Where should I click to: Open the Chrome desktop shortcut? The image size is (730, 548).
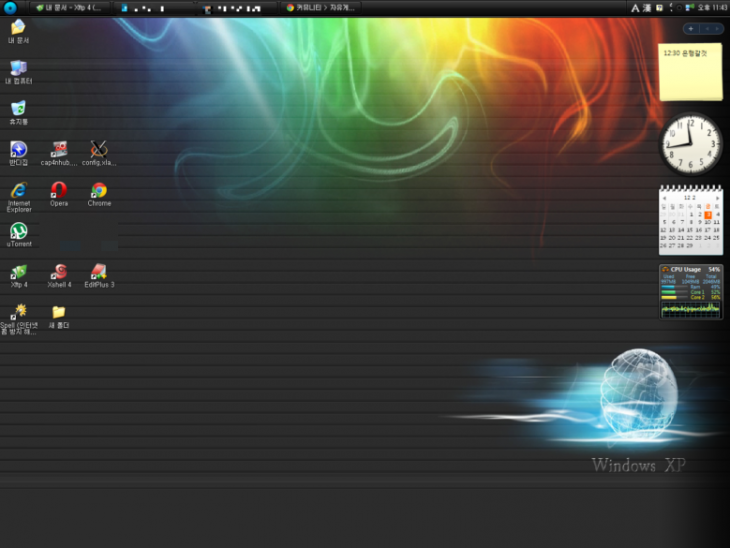[99, 189]
